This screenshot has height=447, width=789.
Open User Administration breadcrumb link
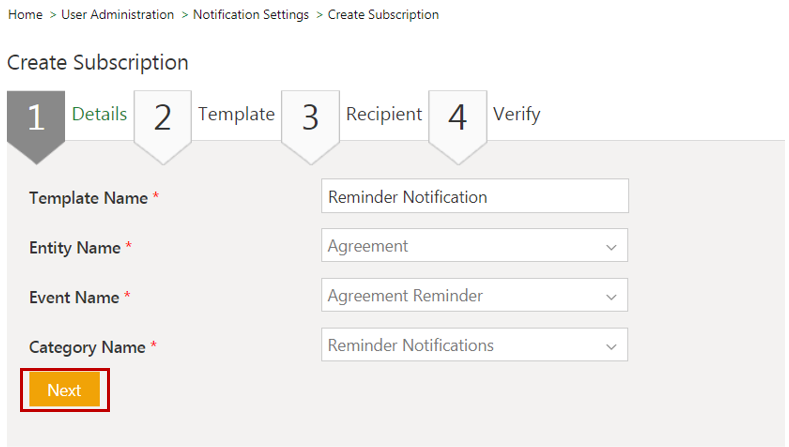117,15
